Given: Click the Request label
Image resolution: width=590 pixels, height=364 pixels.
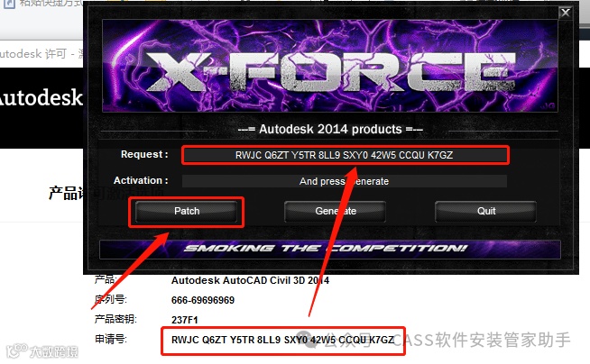Looking at the screenshot, I should click(144, 154).
